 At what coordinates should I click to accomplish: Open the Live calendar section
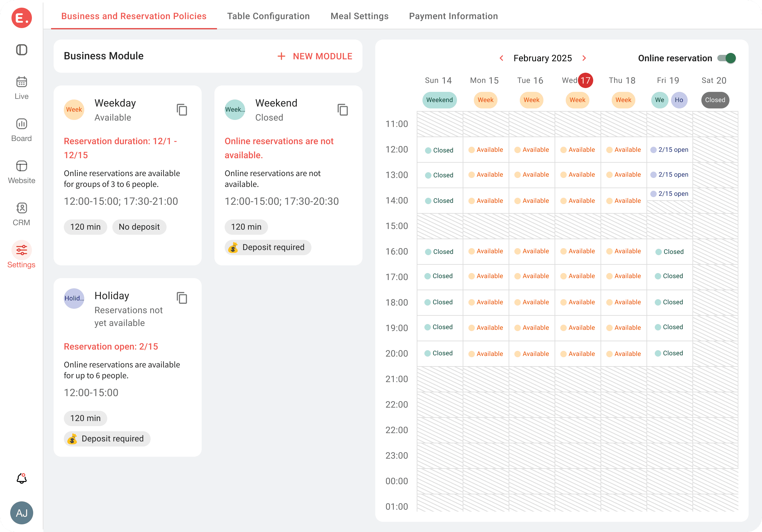click(x=22, y=88)
